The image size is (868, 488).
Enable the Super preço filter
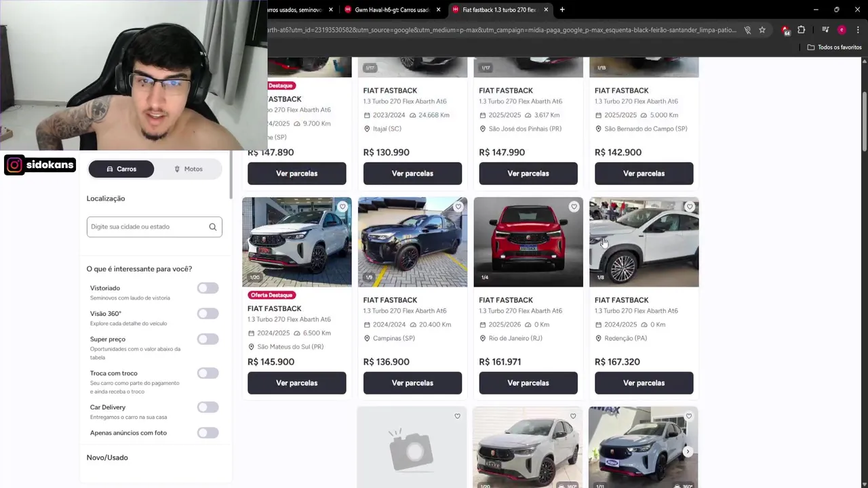tap(208, 339)
